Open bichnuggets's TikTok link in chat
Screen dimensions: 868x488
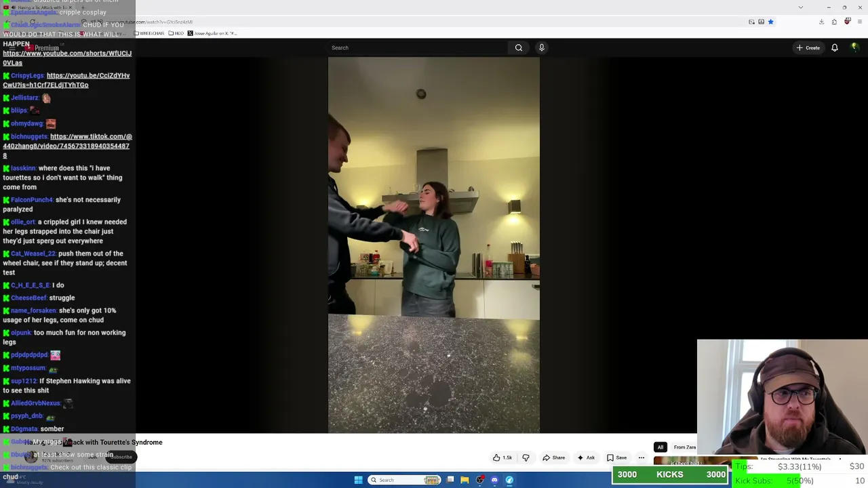coord(67,146)
